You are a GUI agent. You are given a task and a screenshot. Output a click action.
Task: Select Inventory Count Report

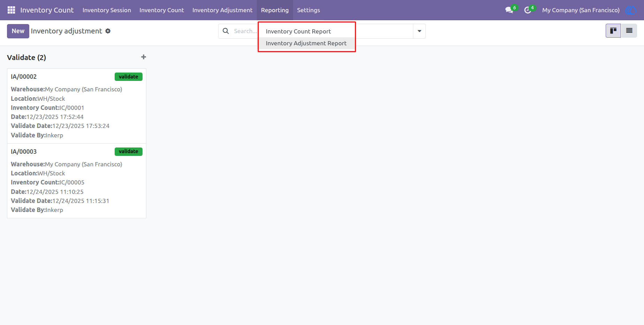tap(307, 31)
